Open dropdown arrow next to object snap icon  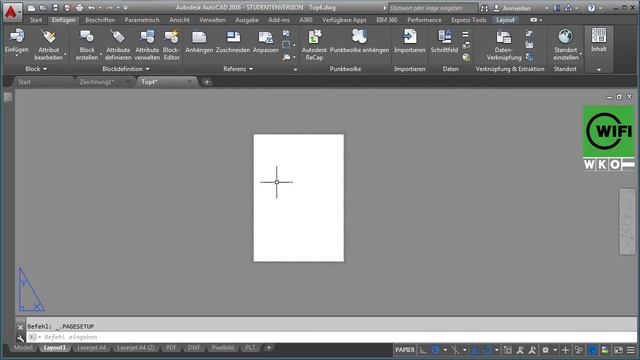pyautogui.click(x=496, y=350)
